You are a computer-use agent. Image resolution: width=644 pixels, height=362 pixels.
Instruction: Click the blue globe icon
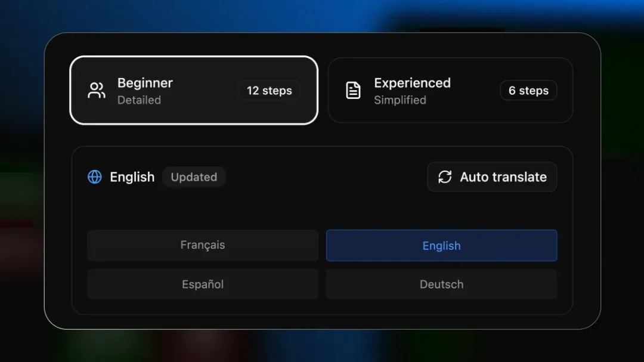[95, 177]
